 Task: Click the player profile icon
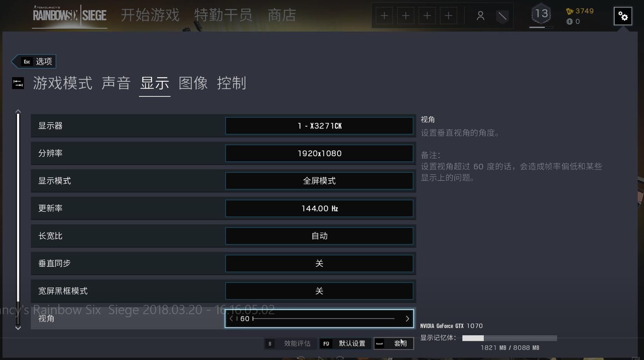481,16
